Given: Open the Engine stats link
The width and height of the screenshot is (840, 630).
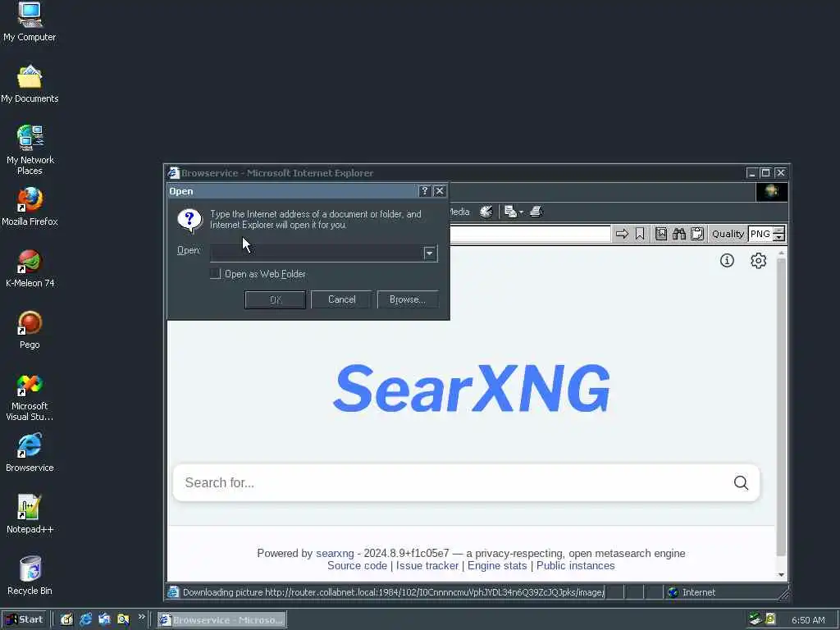Looking at the screenshot, I should click(x=497, y=566).
